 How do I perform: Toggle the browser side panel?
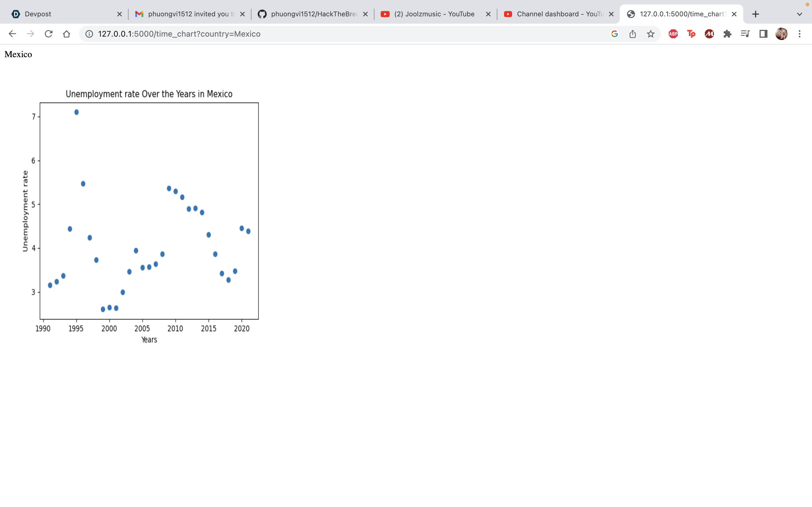[x=763, y=34]
